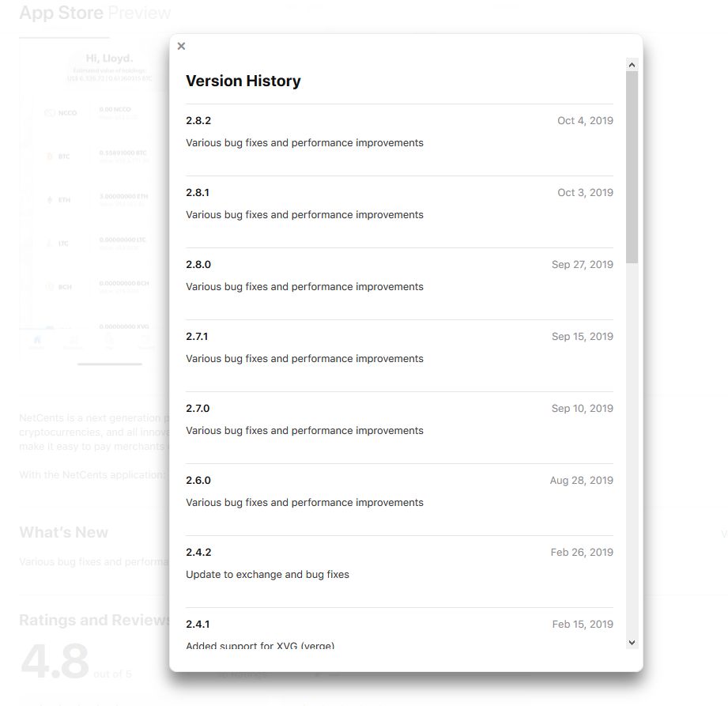Click the Litecoin (LTC) coin icon
The image size is (728, 706).
point(49,243)
